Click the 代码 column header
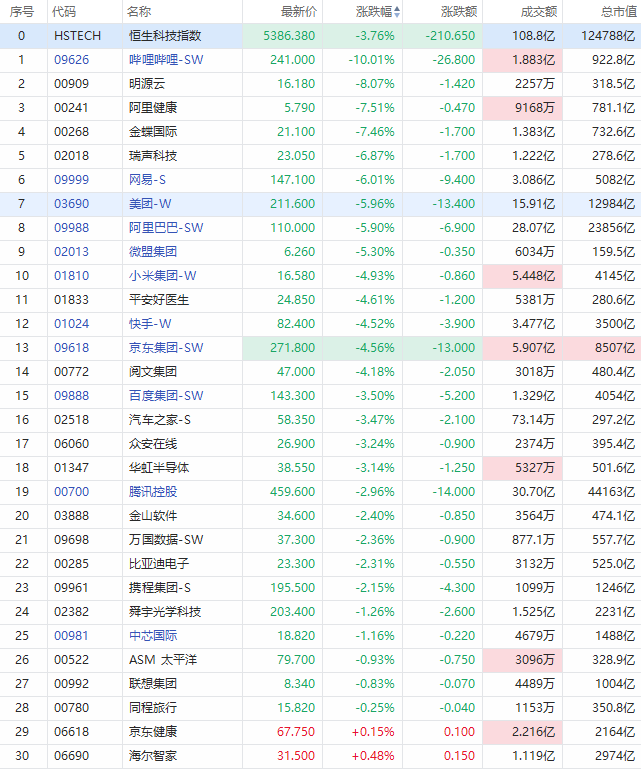Screen dimensions: 641x771 pos(63,12)
